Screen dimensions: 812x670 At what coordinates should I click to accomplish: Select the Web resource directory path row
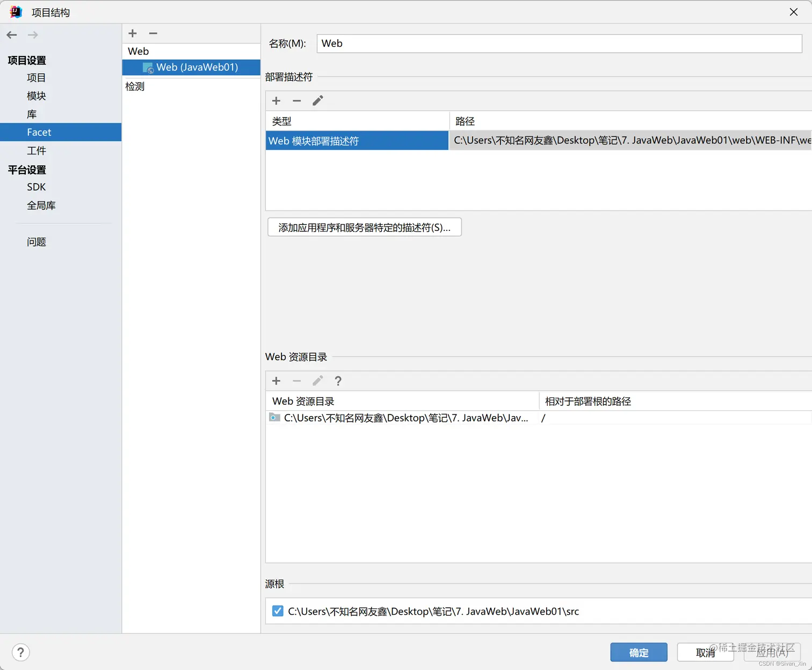402,418
